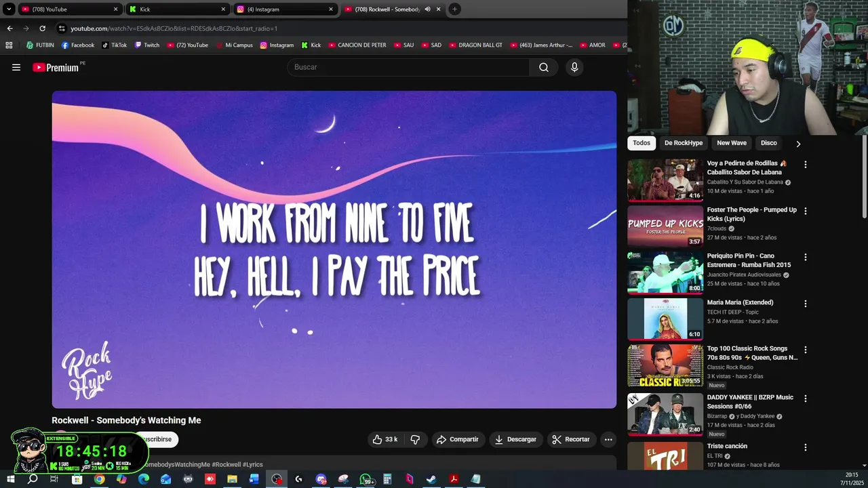Open the AMOR bookmark
Screen dimensions: 868x488
point(592,45)
